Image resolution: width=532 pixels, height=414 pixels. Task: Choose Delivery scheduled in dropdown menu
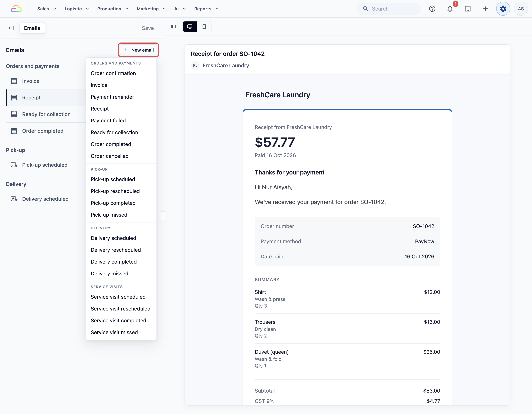[121, 238]
